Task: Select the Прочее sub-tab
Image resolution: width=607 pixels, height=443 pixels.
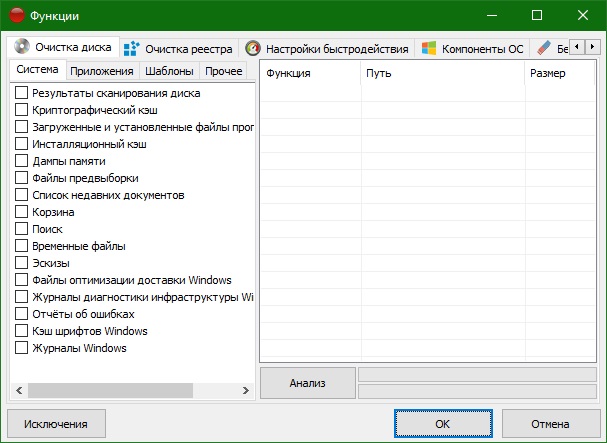Action: coord(226,71)
